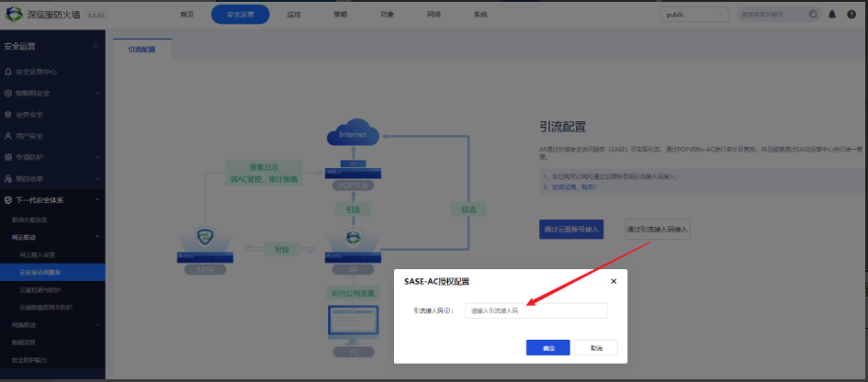The width and height of the screenshot is (868, 382).
Task: Open the 策略 top menu
Action: [x=341, y=15]
